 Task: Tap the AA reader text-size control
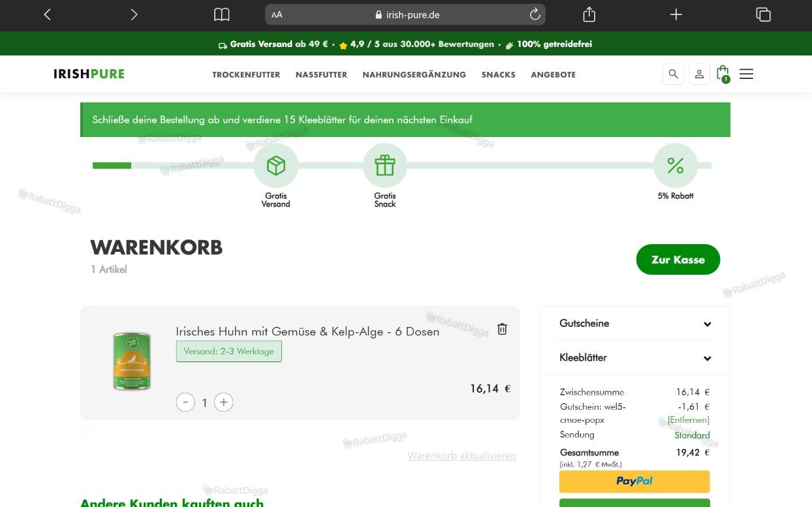point(277,14)
